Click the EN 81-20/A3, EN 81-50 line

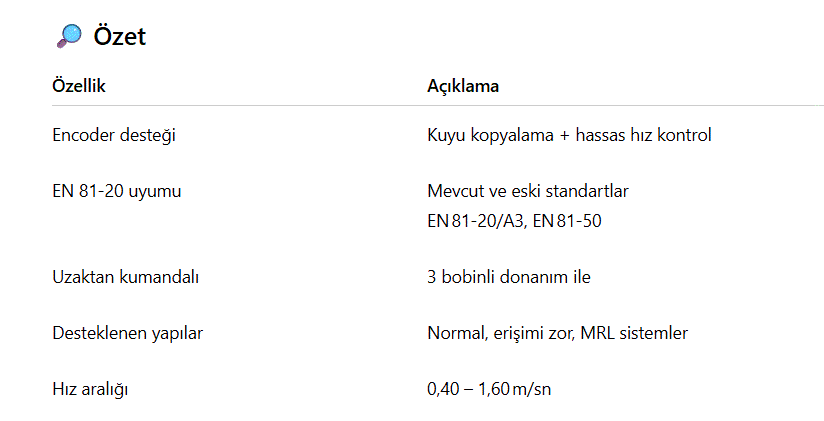point(514,220)
